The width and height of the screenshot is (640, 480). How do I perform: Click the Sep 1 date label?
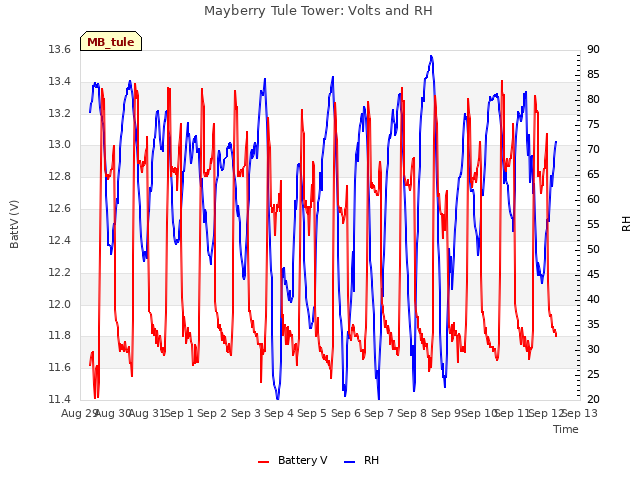179,413
